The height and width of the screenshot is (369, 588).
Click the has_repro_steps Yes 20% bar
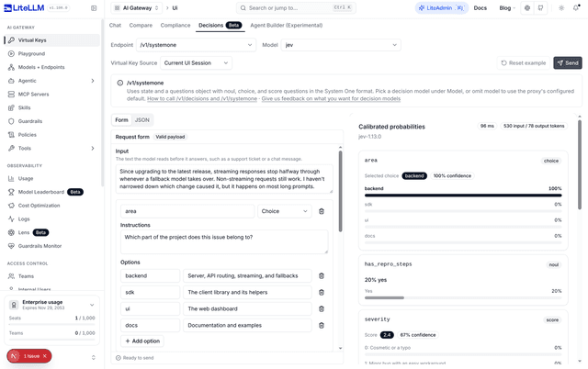[x=463, y=297]
